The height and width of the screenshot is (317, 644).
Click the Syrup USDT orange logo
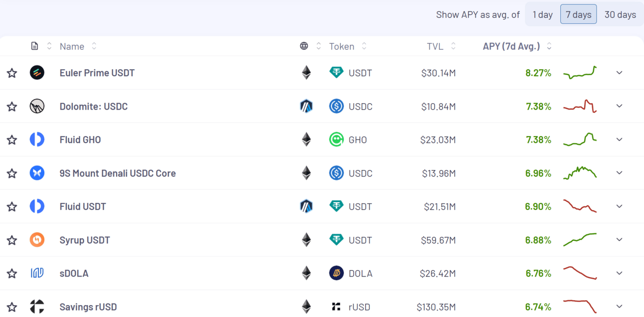click(x=37, y=240)
